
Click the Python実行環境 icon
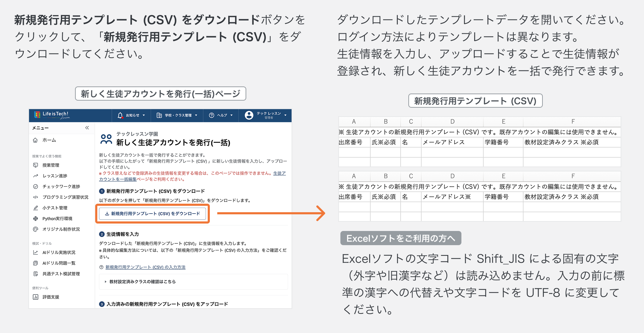35,219
